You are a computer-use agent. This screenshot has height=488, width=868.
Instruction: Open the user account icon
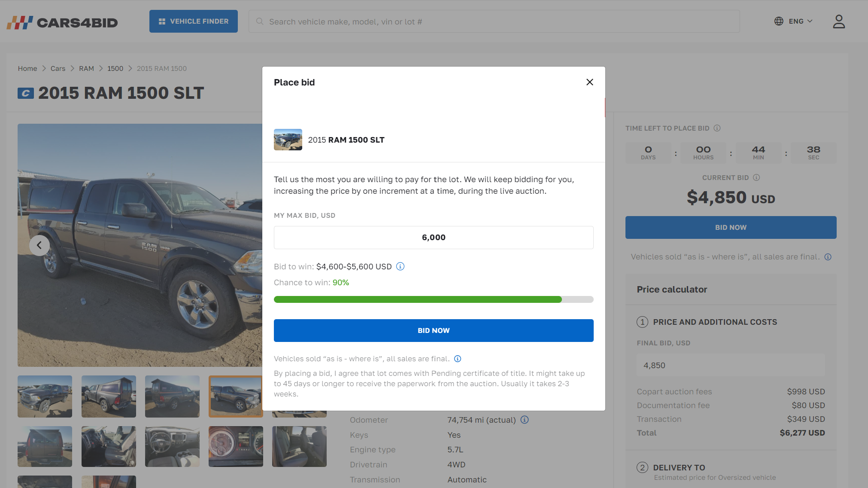pyautogui.click(x=839, y=21)
